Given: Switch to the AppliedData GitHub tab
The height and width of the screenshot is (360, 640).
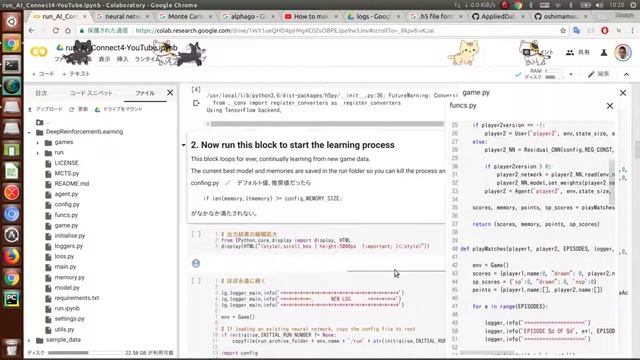Looking at the screenshot, I should [x=498, y=16].
